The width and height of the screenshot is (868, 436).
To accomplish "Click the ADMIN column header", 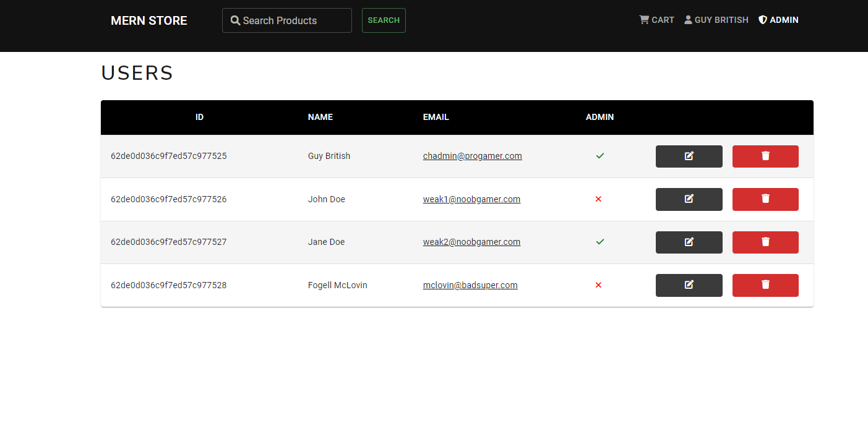I will pos(600,117).
